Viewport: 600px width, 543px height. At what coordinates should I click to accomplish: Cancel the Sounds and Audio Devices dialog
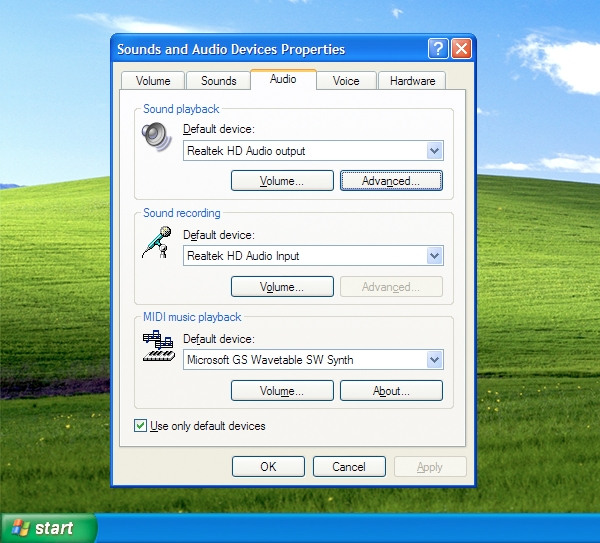[349, 467]
